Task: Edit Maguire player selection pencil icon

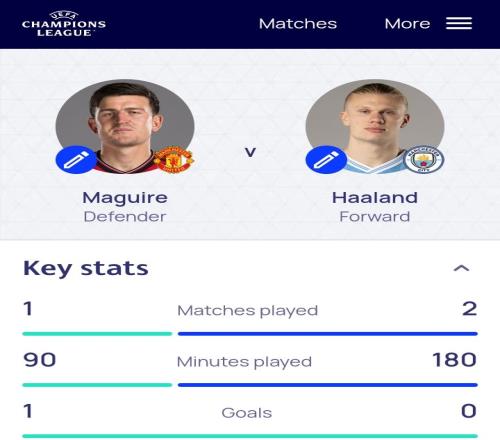Action: (76, 160)
